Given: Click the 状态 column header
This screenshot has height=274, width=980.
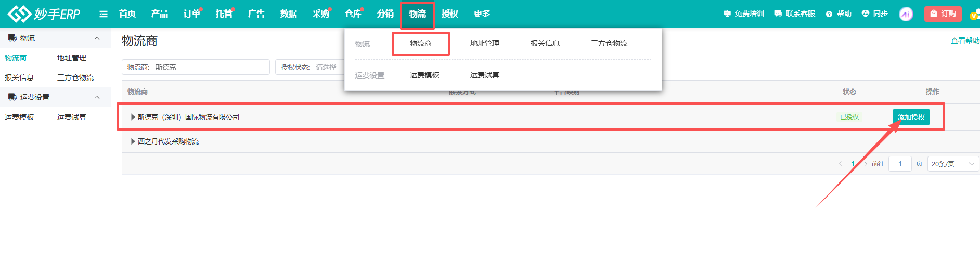Looking at the screenshot, I should 849,92.
